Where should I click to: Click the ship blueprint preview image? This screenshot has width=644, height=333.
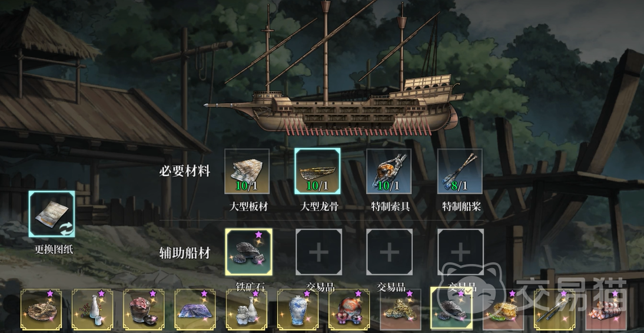coord(334,72)
